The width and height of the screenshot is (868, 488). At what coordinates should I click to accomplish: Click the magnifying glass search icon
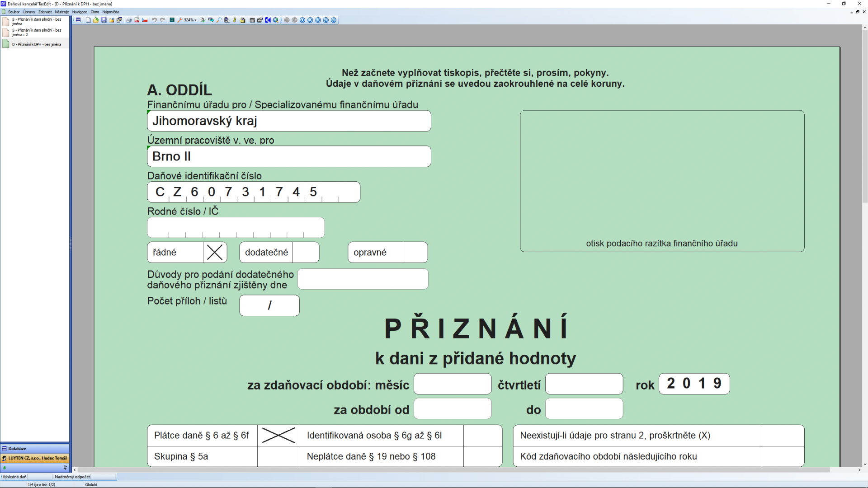pyautogui.click(x=219, y=20)
